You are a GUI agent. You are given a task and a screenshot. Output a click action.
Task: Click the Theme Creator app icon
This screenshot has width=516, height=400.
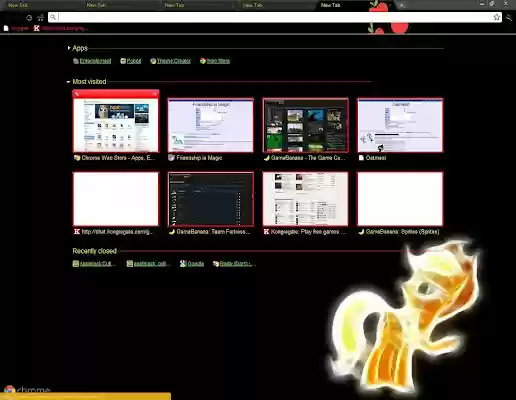(153, 61)
